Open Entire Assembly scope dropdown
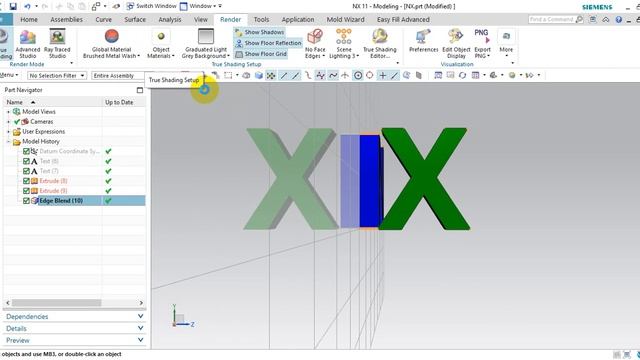 (118, 76)
